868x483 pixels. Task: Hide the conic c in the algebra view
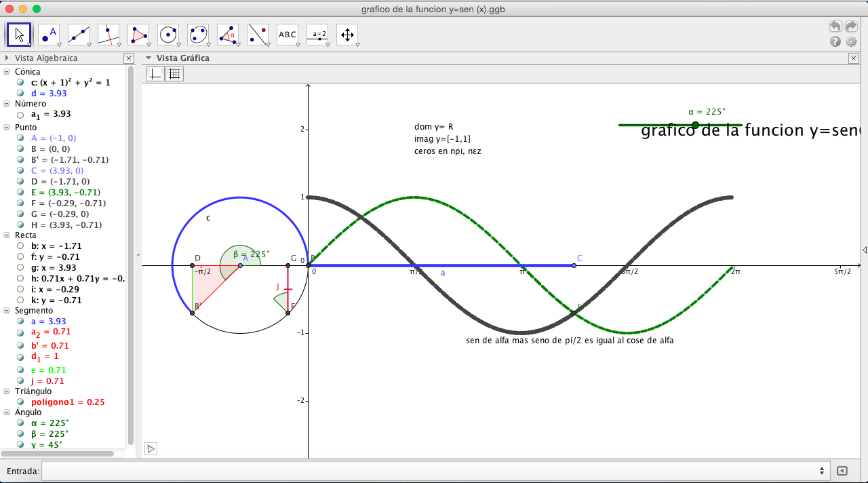[20, 82]
